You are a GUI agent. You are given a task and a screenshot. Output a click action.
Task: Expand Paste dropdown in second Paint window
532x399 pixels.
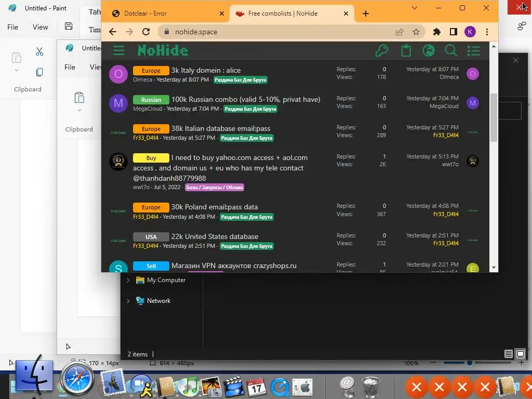[79, 110]
